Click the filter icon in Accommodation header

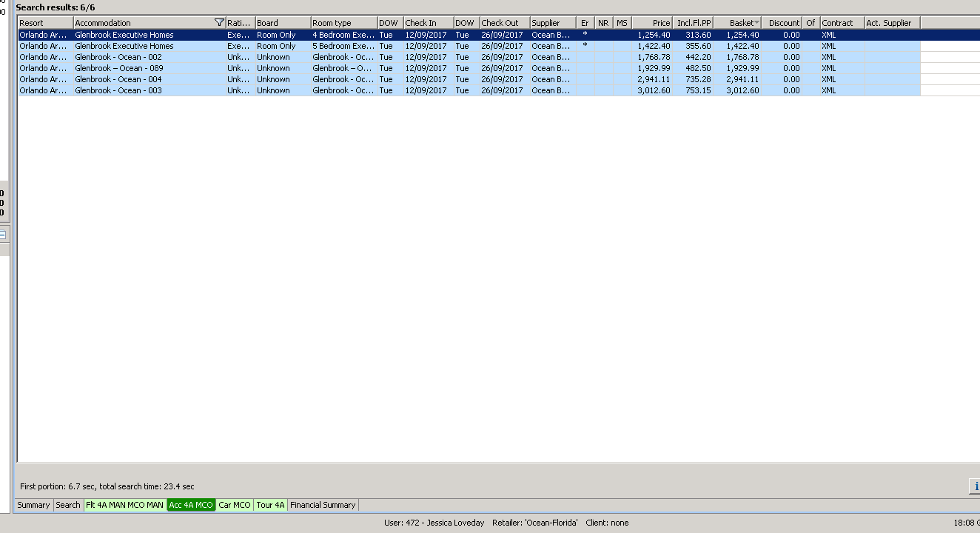pos(219,23)
